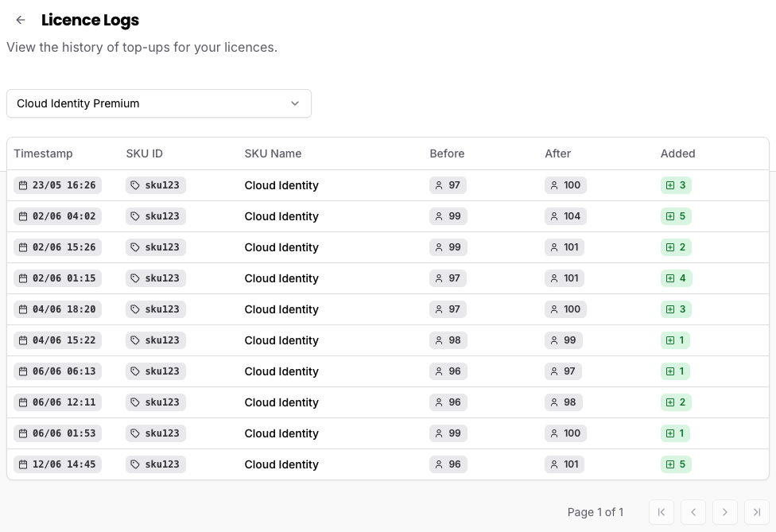
Task: Click the chevron on the licence dropdown
Action: click(295, 103)
